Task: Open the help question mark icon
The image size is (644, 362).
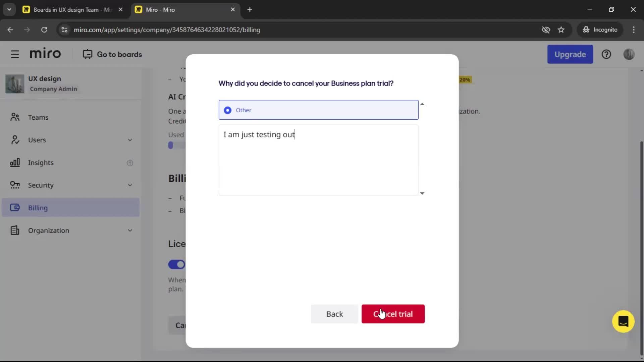Action: pyautogui.click(x=606, y=54)
